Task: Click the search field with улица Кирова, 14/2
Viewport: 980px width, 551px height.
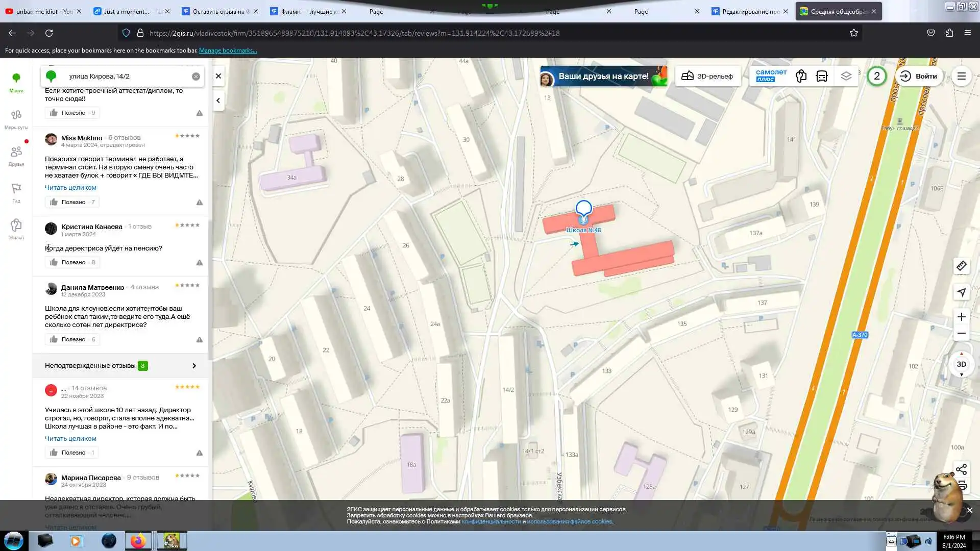Action: click(x=128, y=76)
